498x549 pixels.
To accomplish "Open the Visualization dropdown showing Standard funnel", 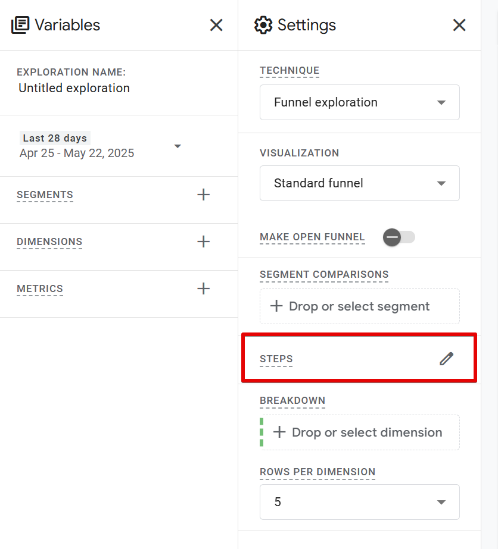I will coord(360,183).
